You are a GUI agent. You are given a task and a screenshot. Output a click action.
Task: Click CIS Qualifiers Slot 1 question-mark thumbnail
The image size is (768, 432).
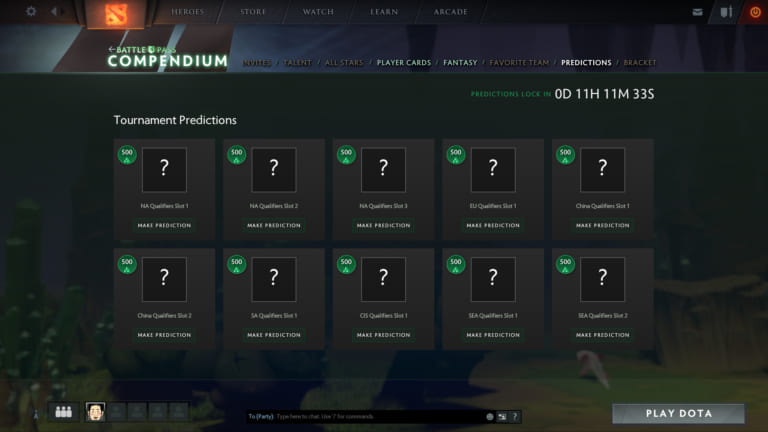coord(384,279)
